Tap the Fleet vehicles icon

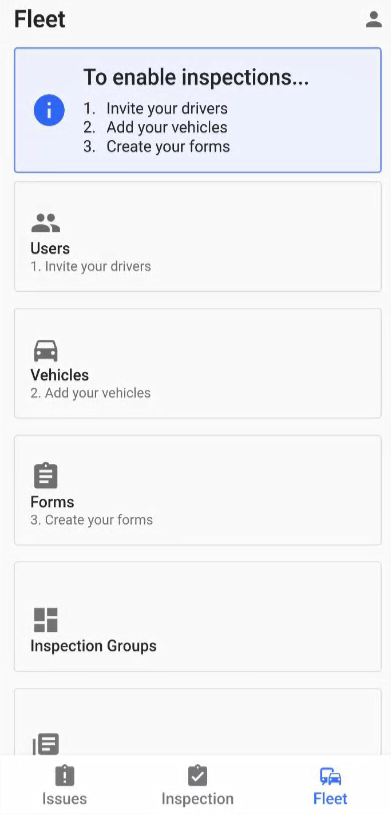(x=330, y=777)
